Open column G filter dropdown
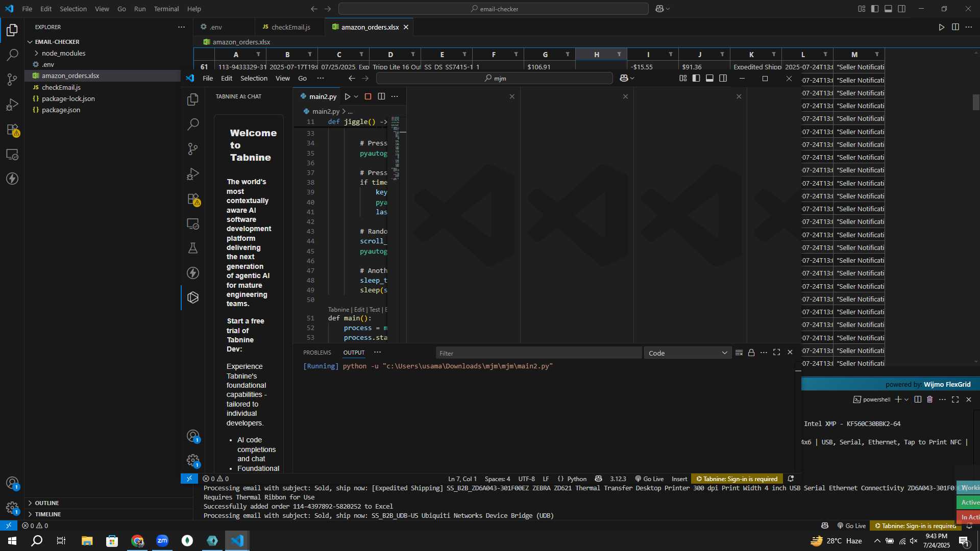The height and width of the screenshot is (551, 980). point(568,55)
